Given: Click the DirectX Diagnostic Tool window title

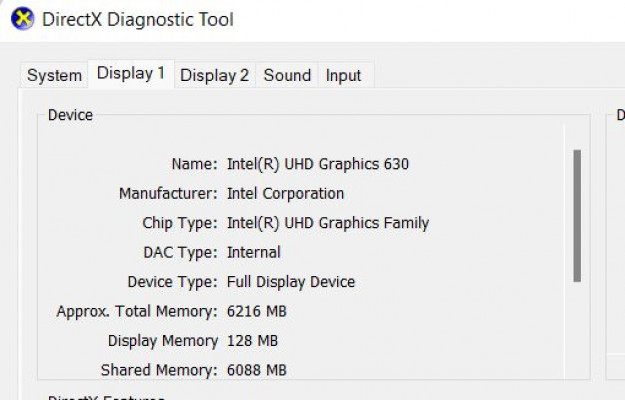Looking at the screenshot, I should 138,19.
